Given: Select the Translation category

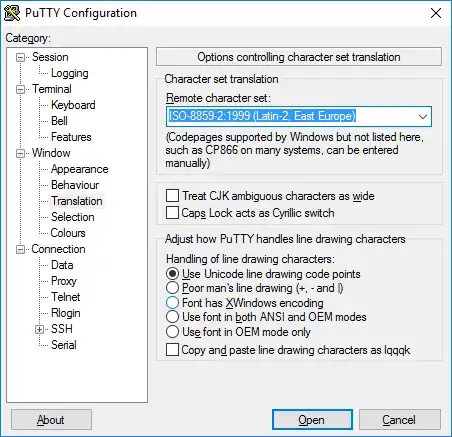Looking at the screenshot, I should (77, 201).
